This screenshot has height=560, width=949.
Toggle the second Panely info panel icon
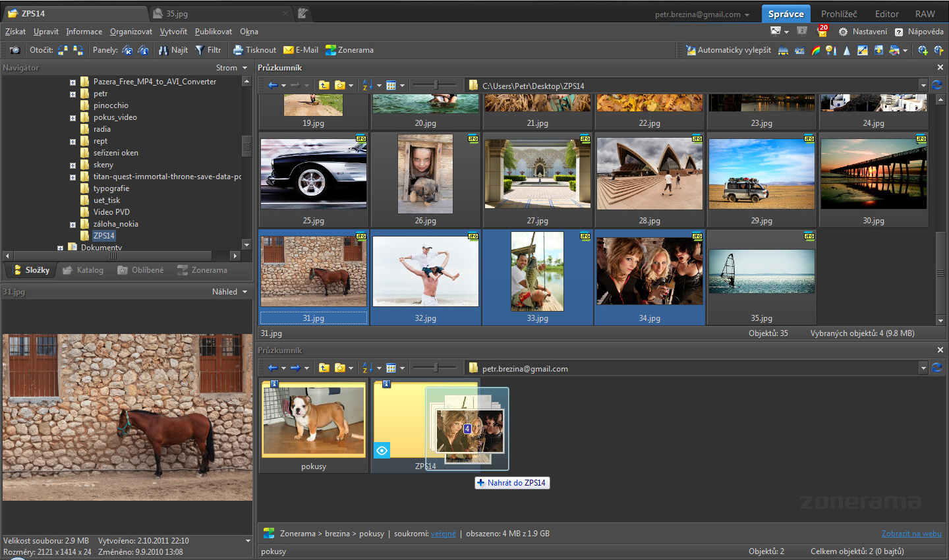143,50
